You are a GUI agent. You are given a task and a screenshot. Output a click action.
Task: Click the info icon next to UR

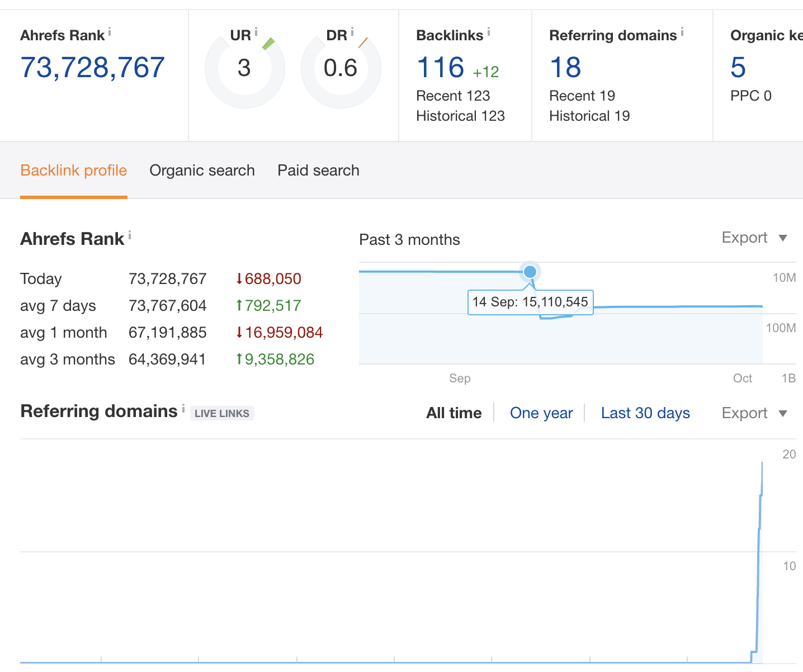[x=256, y=32]
